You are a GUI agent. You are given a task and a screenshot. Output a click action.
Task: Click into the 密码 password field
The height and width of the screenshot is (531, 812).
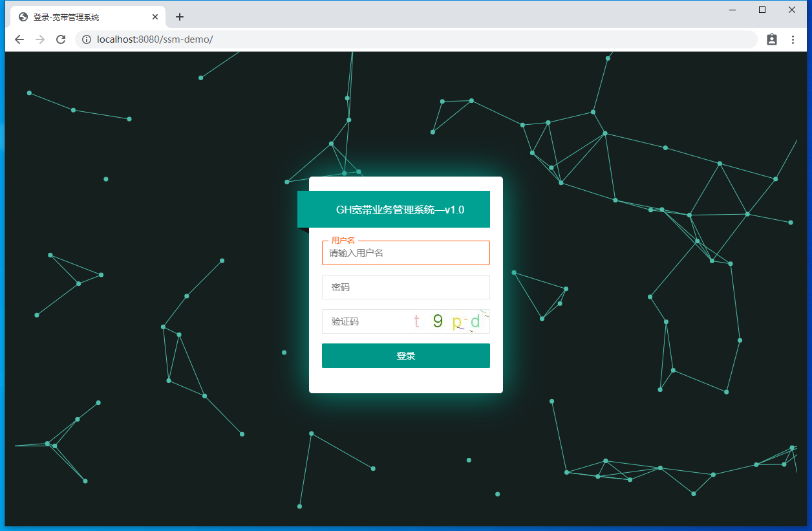(406, 287)
